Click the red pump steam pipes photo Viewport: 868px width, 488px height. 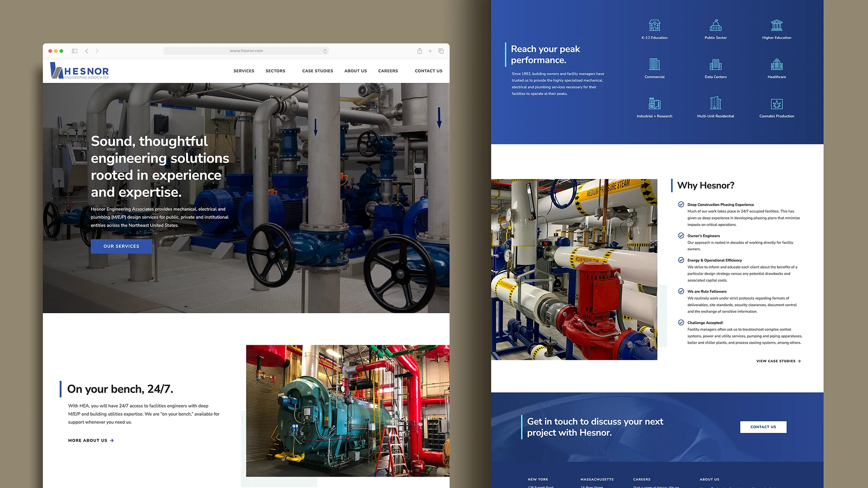(574, 269)
